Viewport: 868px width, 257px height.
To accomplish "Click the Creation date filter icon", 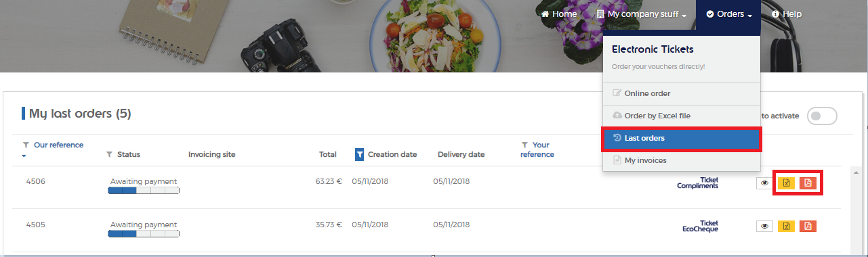I will [x=360, y=154].
